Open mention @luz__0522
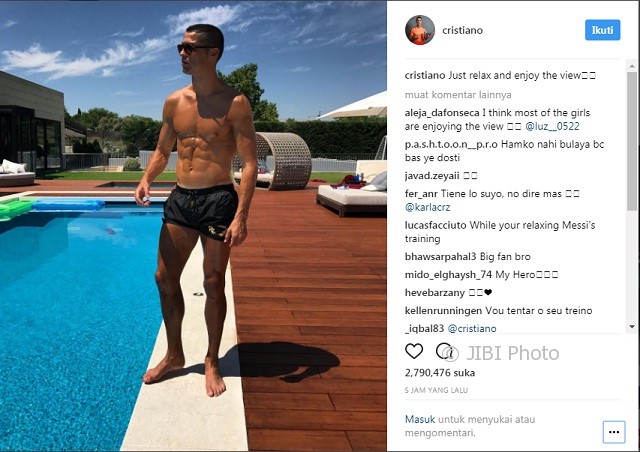Image resolution: width=640 pixels, height=452 pixels. [x=552, y=126]
